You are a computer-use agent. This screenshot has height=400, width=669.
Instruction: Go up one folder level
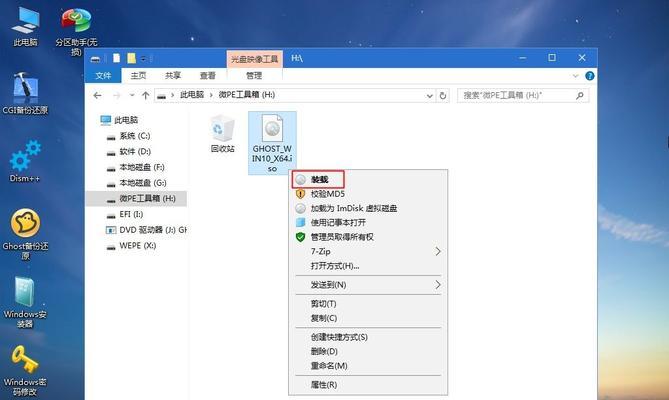[146, 96]
